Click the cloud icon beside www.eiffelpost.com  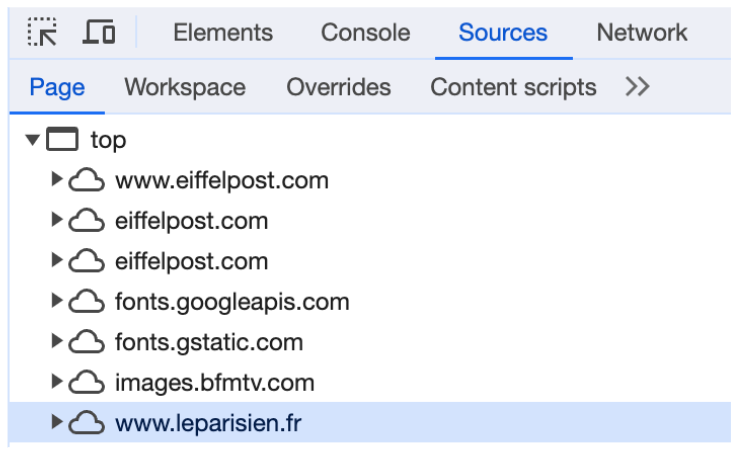(x=87, y=181)
